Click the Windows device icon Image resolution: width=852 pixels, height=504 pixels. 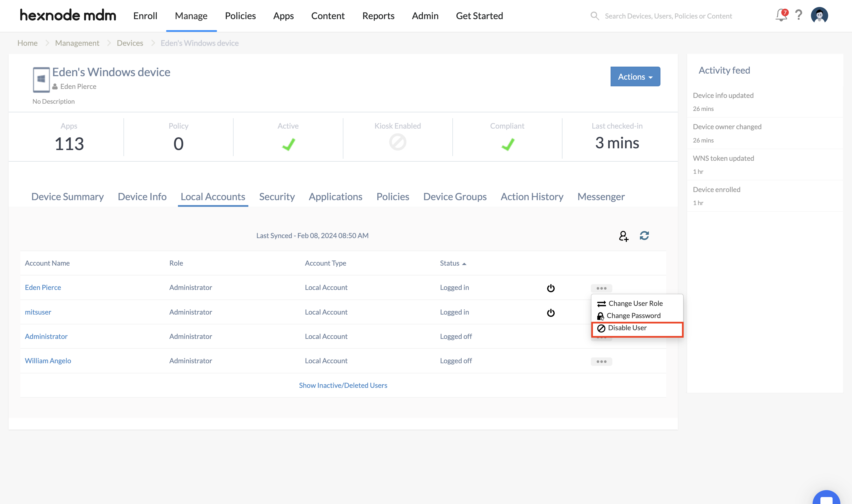click(41, 80)
